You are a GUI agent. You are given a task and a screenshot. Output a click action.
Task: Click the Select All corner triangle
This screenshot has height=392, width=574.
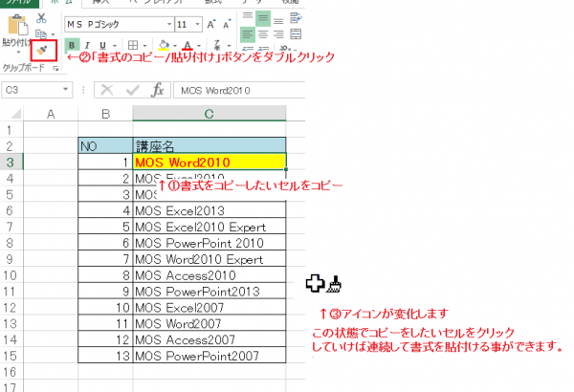[x=15, y=114]
